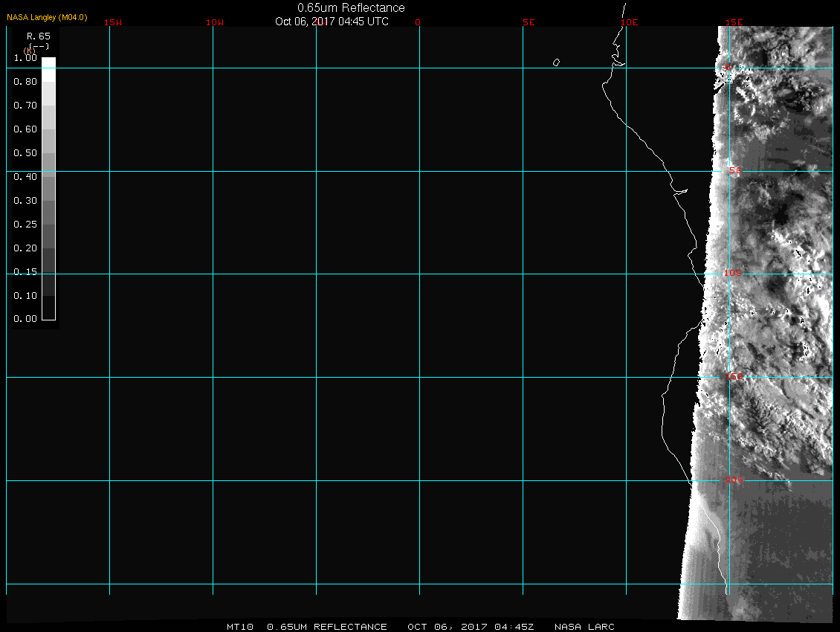
Task: Click the 10E longitude label
Action: click(630, 22)
